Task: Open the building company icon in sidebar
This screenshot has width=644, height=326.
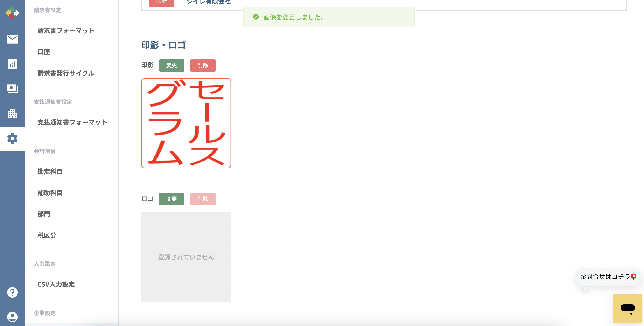Action: (x=12, y=114)
